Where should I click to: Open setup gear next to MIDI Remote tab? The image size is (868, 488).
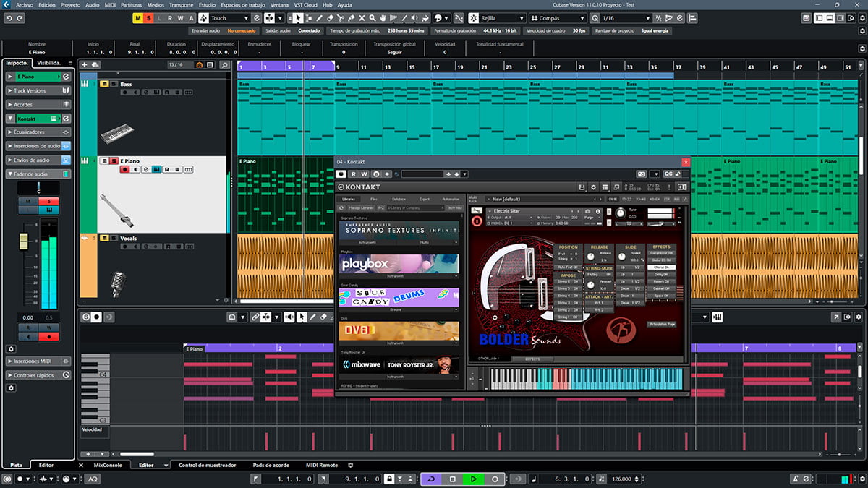click(351, 466)
